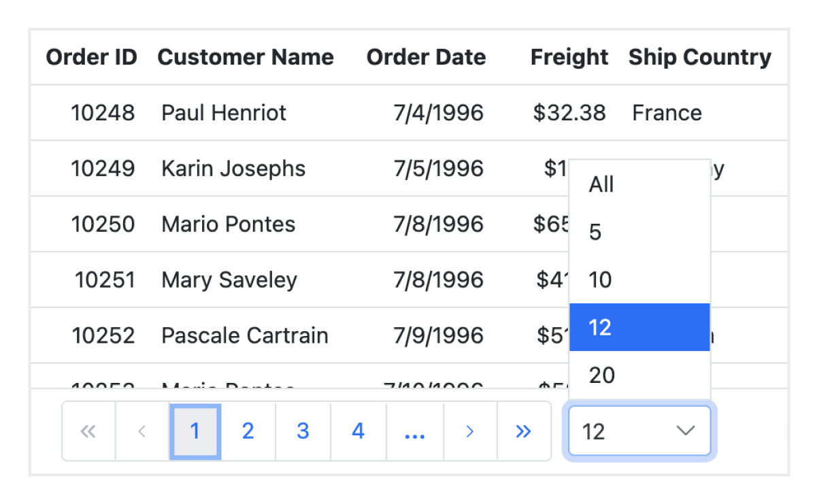
Task: Click the next-page arrow
Action: click(x=469, y=431)
